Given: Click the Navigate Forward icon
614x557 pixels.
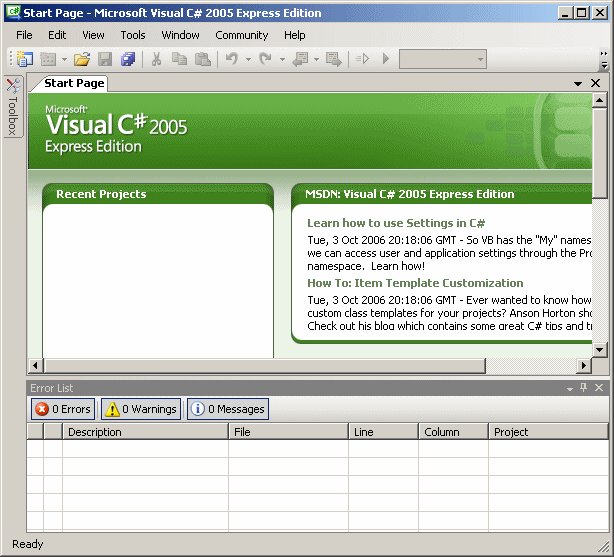Looking at the screenshot, I should click(334, 59).
